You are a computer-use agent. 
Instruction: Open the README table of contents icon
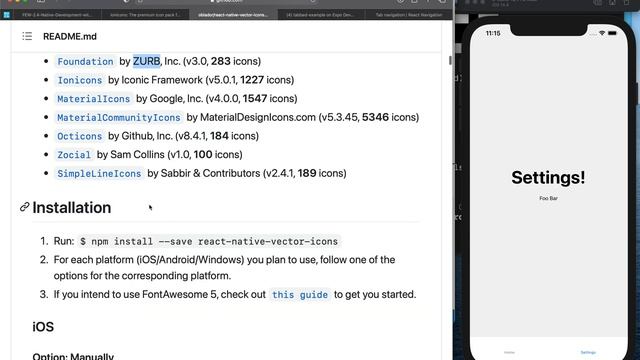click(27, 36)
